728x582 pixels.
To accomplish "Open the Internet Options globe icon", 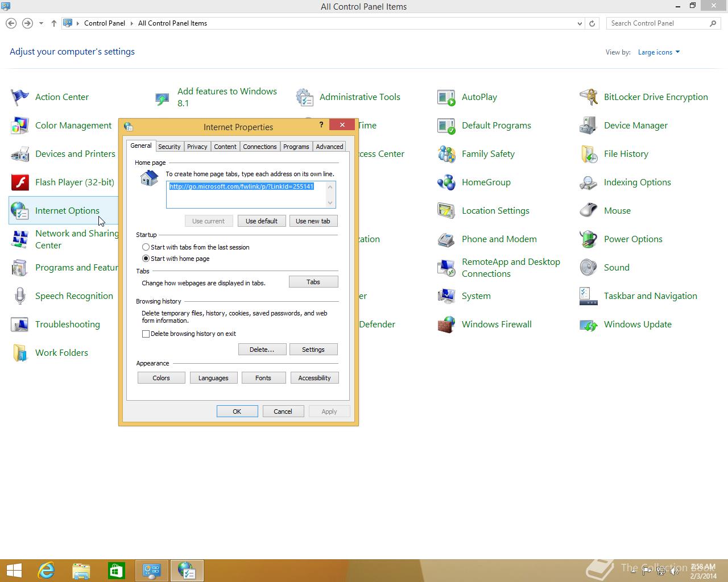I will click(x=20, y=211).
